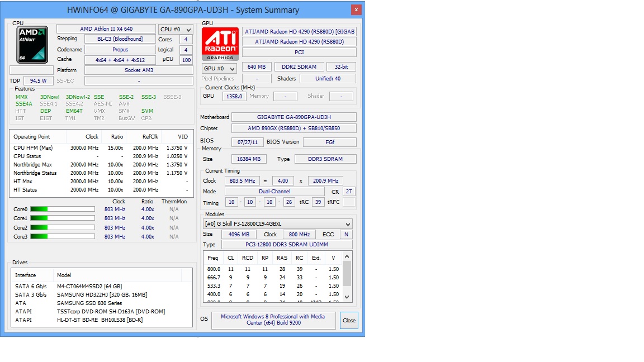Select the HL-DT-ST BD-RE BH10LS38 row
The width and height of the screenshot is (644, 362).
coord(101,320)
